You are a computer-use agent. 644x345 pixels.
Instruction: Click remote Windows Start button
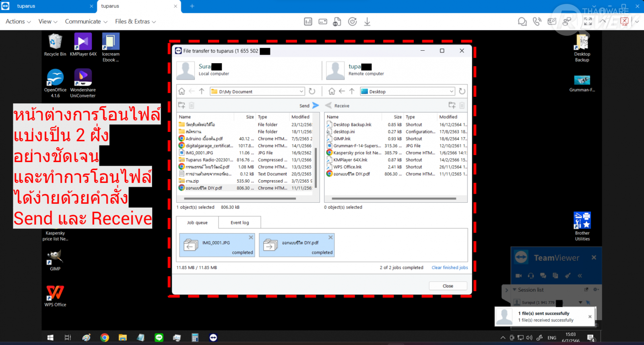point(50,338)
